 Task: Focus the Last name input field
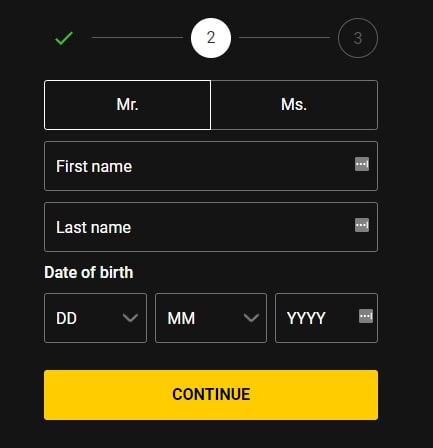click(x=211, y=227)
